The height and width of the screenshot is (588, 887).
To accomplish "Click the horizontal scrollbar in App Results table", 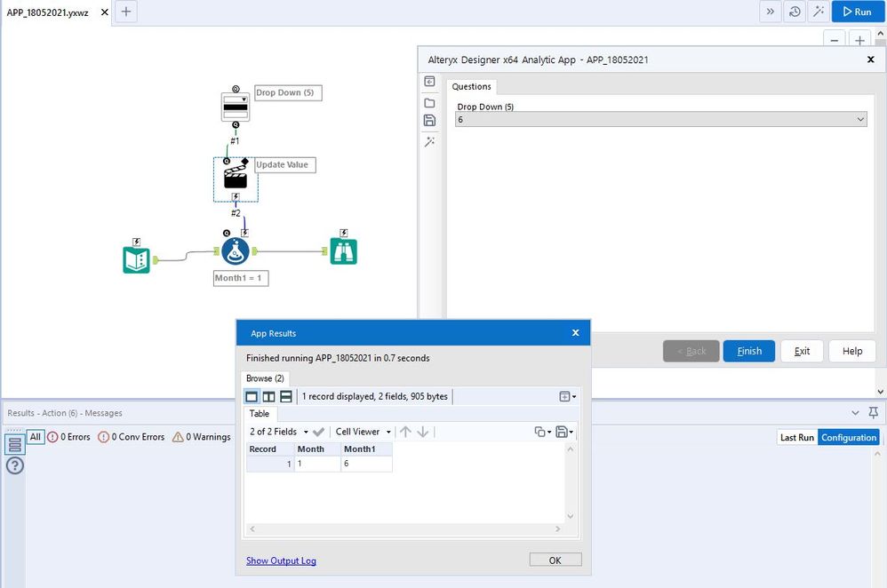I will (x=405, y=529).
